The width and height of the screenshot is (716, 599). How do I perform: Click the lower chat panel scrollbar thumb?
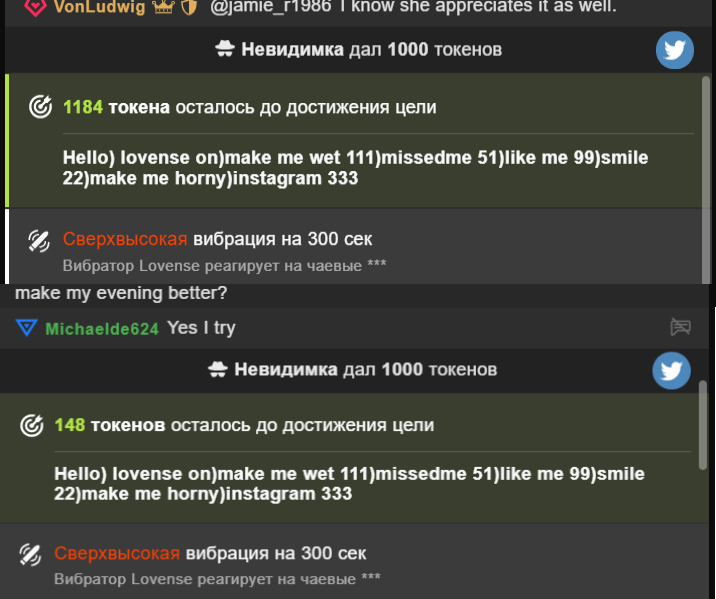pyautogui.click(x=703, y=425)
